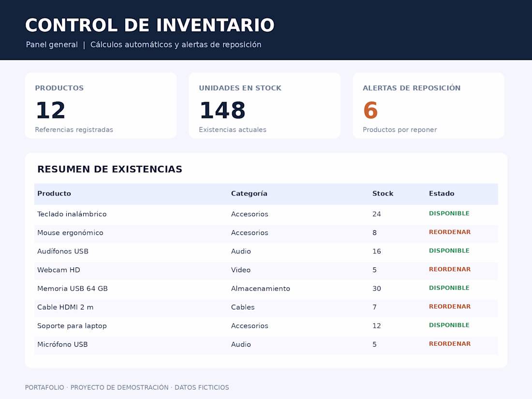Click the "CONTROL DE INVENTARIO" title

click(149, 26)
